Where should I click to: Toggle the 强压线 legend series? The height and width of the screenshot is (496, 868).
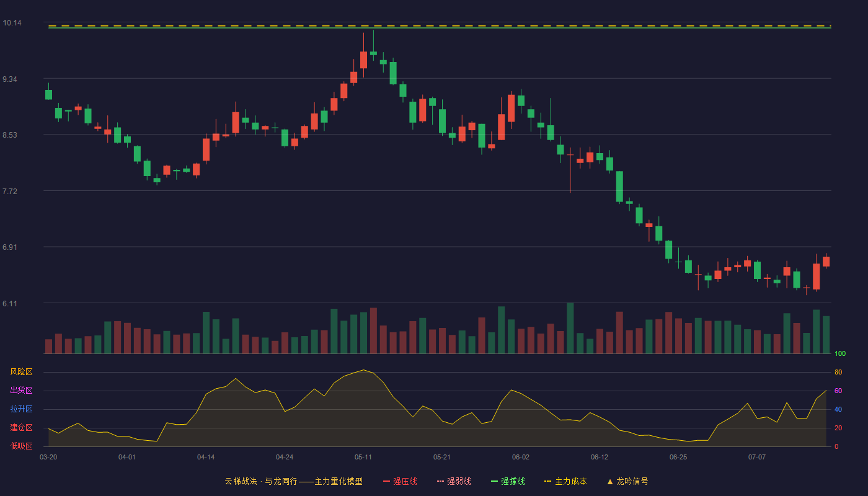click(x=400, y=481)
